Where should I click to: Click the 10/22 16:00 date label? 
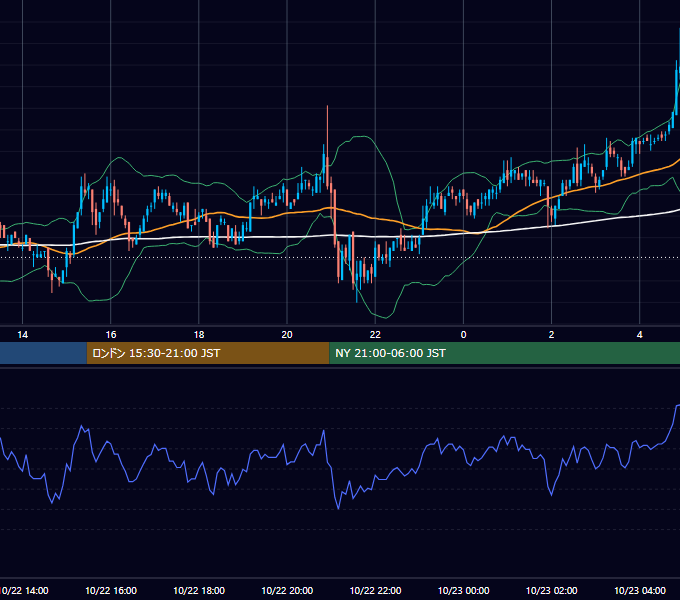111,590
